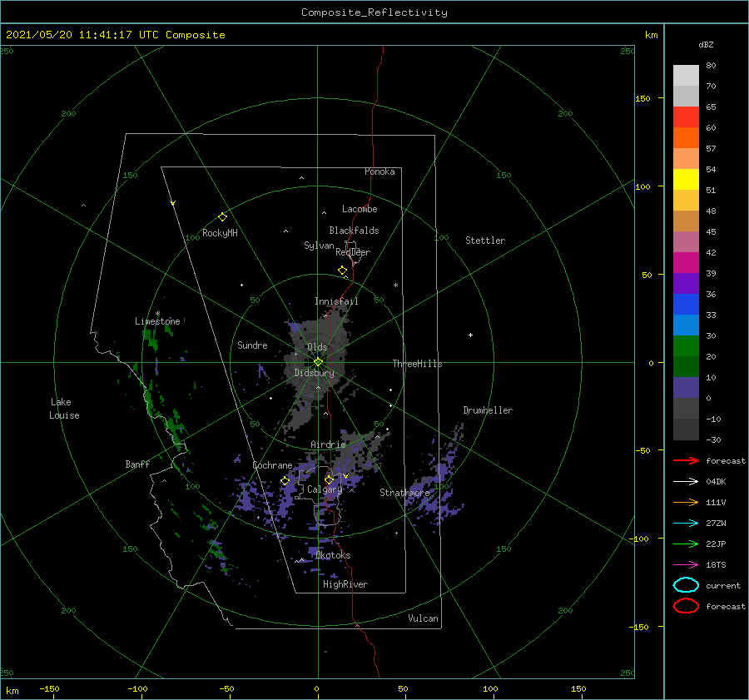Click the Airdrie town label
Viewport: 749px width, 700px height.
pos(328,444)
